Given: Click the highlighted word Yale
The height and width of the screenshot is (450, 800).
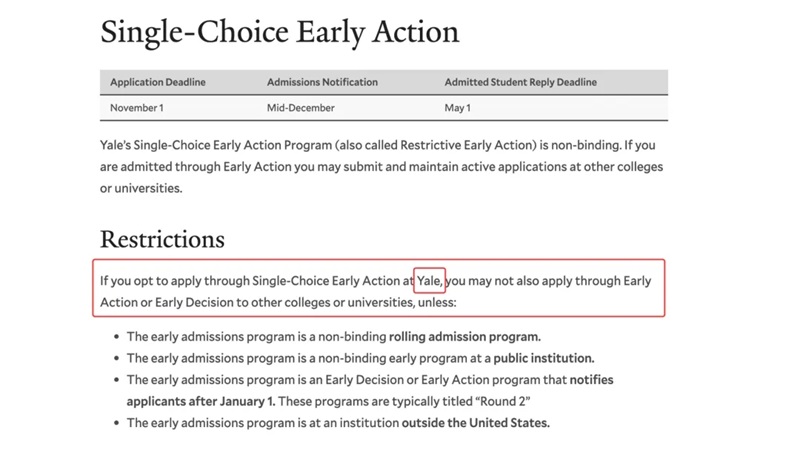Looking at the screenshot, I should coord(429,281).
